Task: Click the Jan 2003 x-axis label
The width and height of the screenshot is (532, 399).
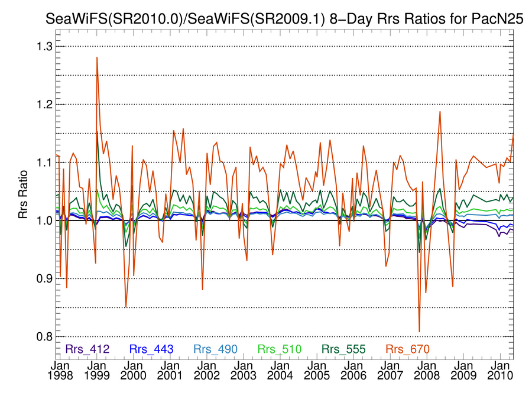Action: 244,371
